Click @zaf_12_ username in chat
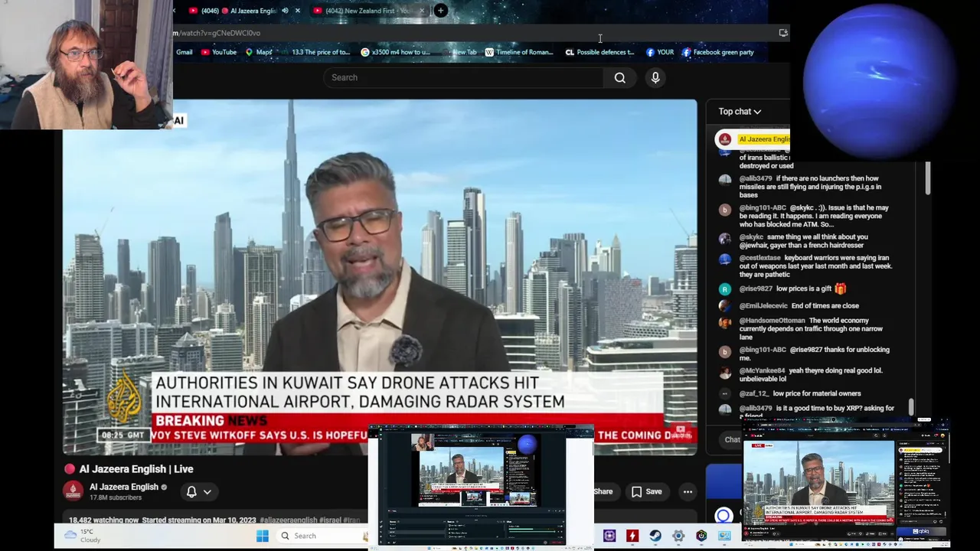Screen dimensions: 980x551 [753, 393]
